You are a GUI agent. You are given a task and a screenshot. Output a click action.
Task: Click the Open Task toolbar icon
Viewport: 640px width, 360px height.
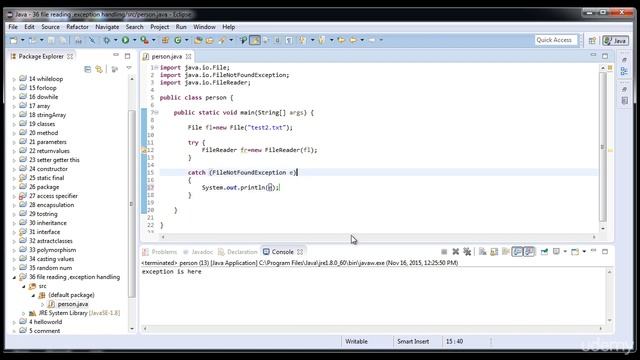coord(209,40)
